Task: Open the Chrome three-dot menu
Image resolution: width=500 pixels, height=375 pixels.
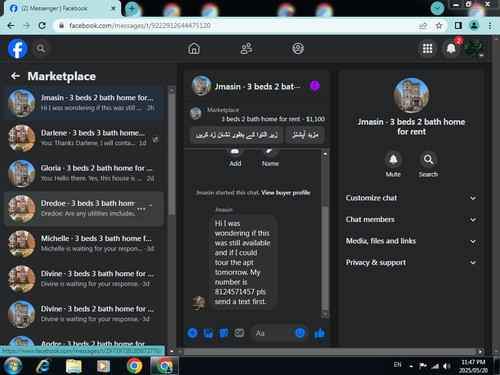Action: 490,25
